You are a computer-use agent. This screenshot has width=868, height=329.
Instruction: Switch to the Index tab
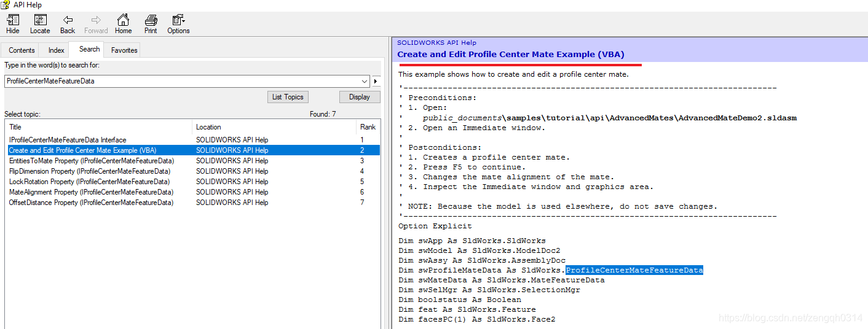57,50
